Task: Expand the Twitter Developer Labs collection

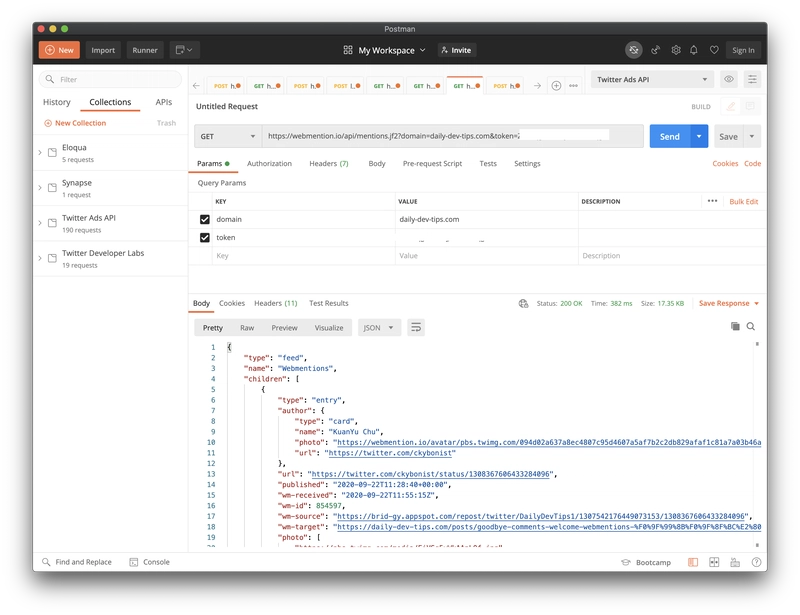Action: 40,257
